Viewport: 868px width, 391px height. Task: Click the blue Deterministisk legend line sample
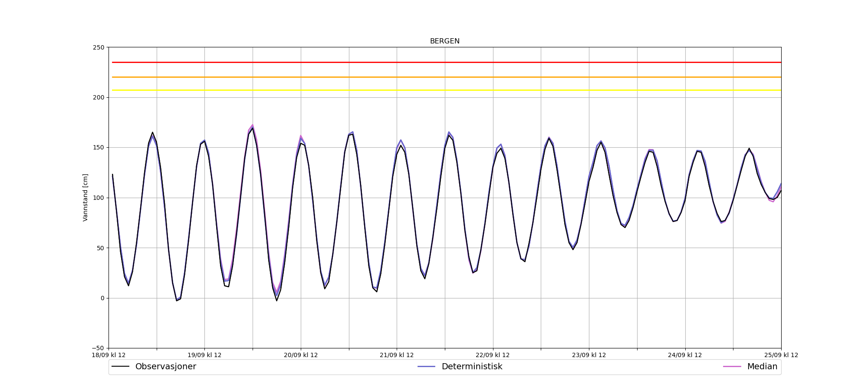[x=427, y=367]
